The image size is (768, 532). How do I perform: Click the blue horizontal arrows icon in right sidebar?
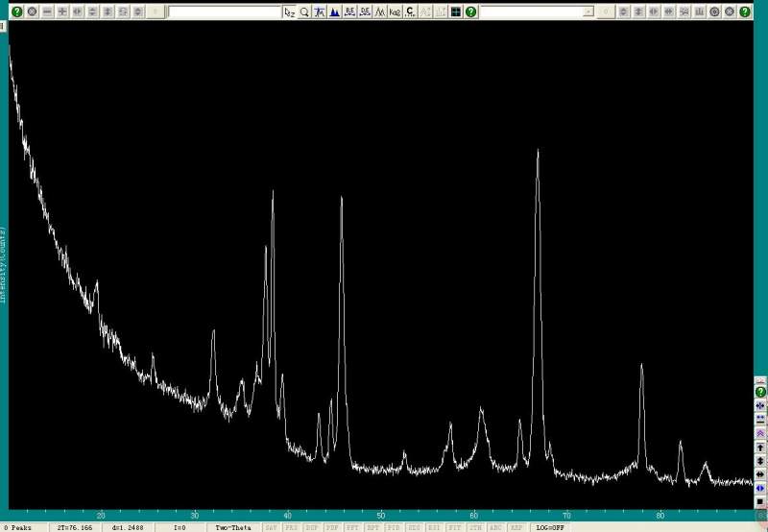coord(760,489)
